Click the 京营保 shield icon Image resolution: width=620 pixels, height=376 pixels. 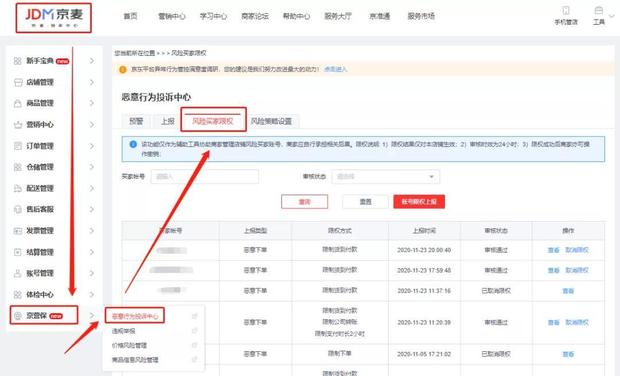click(x=17, y=316)
